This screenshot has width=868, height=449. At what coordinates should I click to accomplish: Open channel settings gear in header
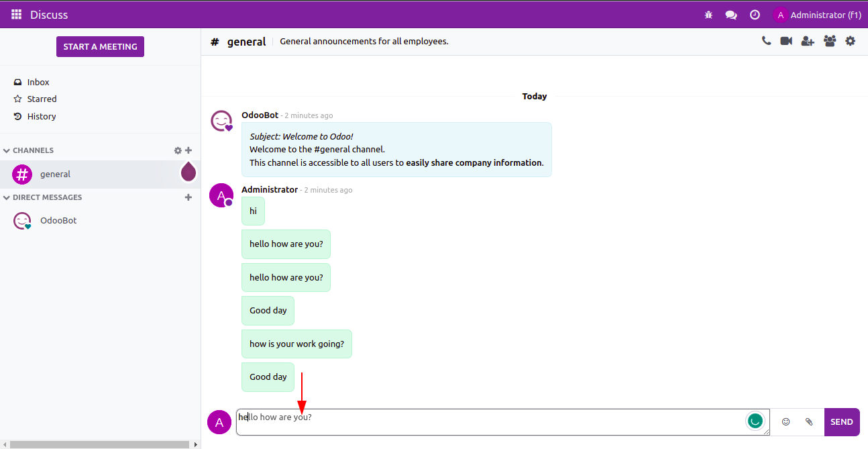[850, 41]
